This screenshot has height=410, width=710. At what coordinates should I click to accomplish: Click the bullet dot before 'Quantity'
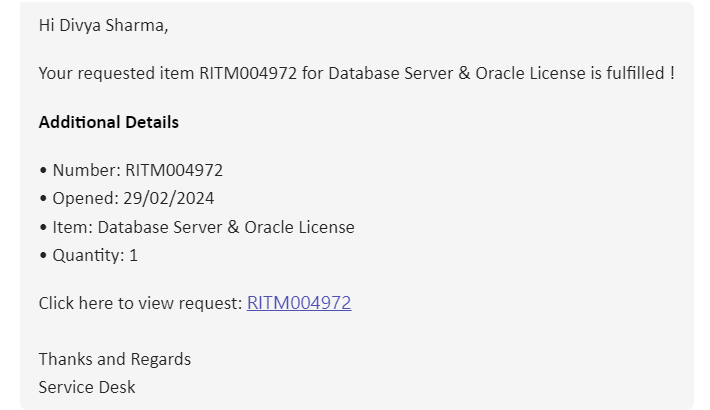(x=43, y=256)
